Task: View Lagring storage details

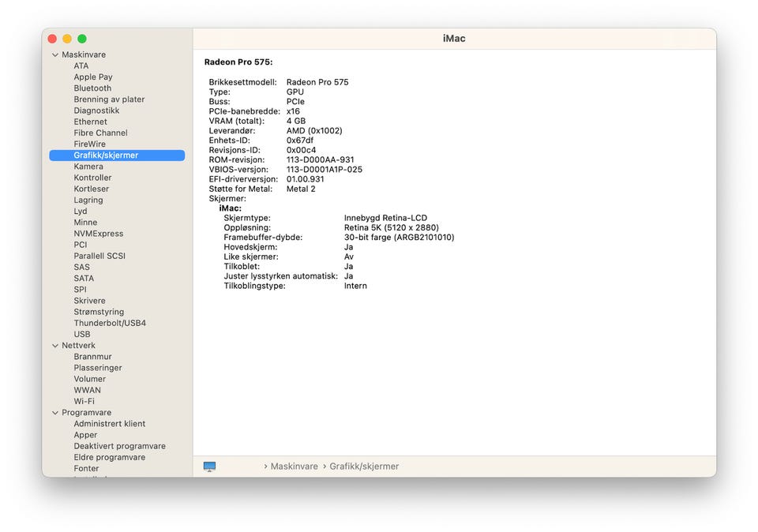Action: pyautogui.click(x=88, y=200)
